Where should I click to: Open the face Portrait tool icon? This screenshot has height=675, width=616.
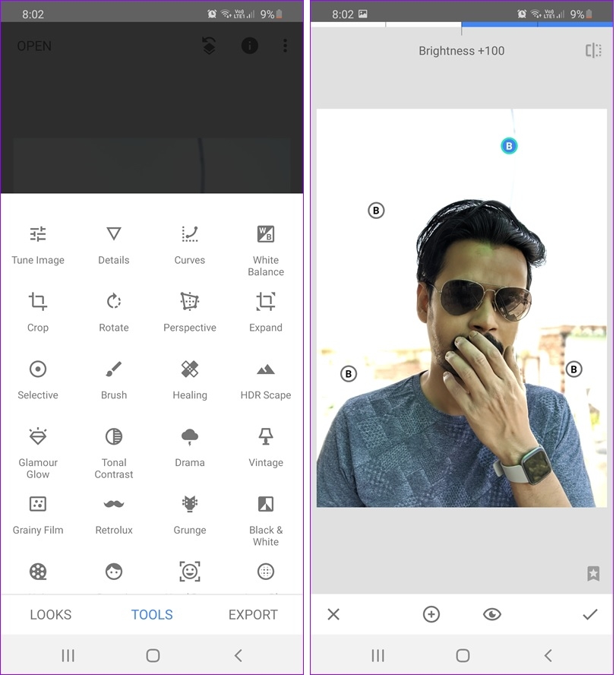coord(114,572)
